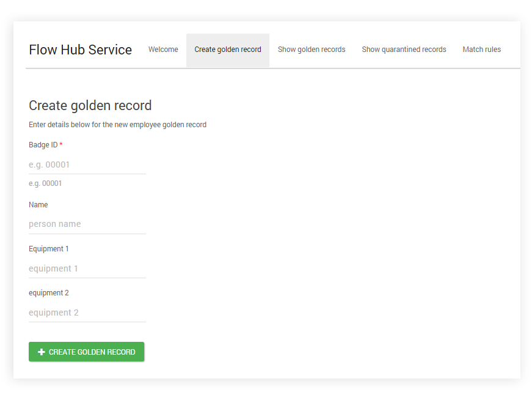Select the Match rules tab
The image size is (532, 403).
pyautogui.click(x=482, y=50)
